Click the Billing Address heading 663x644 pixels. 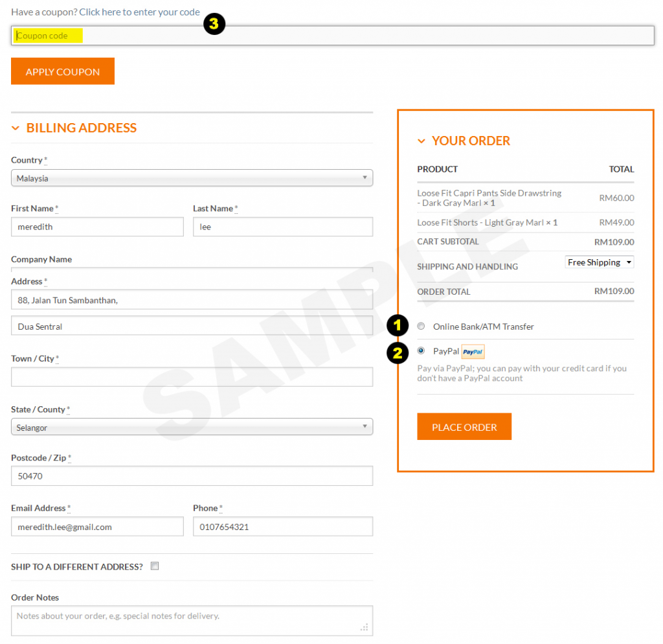pyautogui.click(x=81, y=128)
